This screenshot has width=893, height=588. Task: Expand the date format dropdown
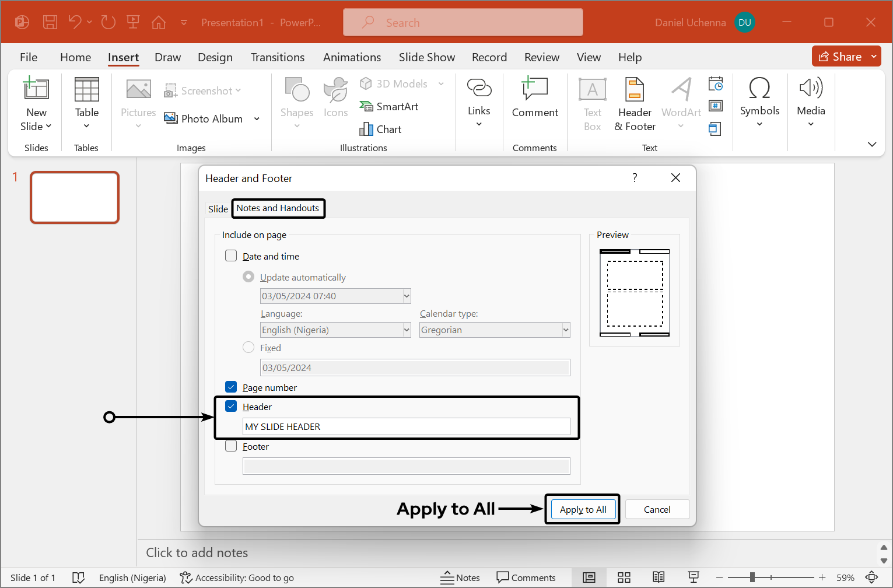(407, 296)
